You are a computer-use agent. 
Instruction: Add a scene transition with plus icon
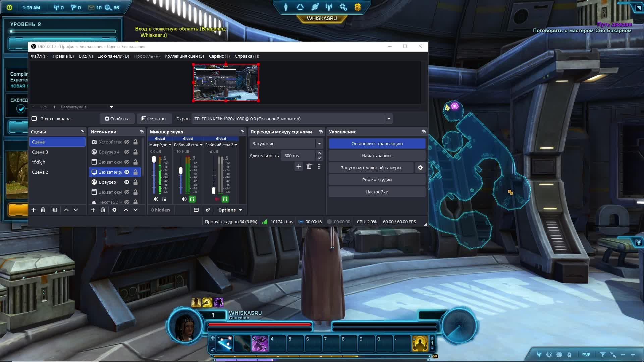click(x=299, y=166)
